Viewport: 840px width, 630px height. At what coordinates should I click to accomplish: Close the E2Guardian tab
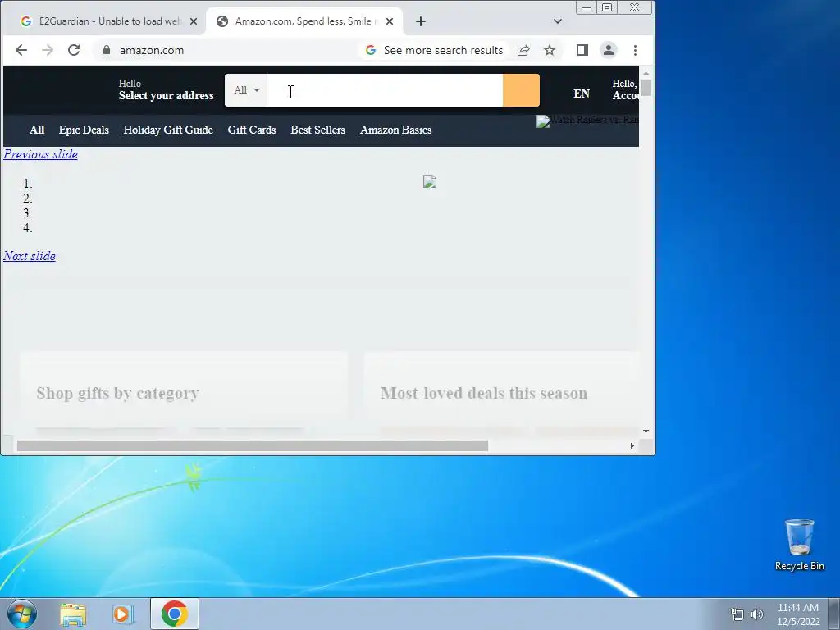point(194,21)
